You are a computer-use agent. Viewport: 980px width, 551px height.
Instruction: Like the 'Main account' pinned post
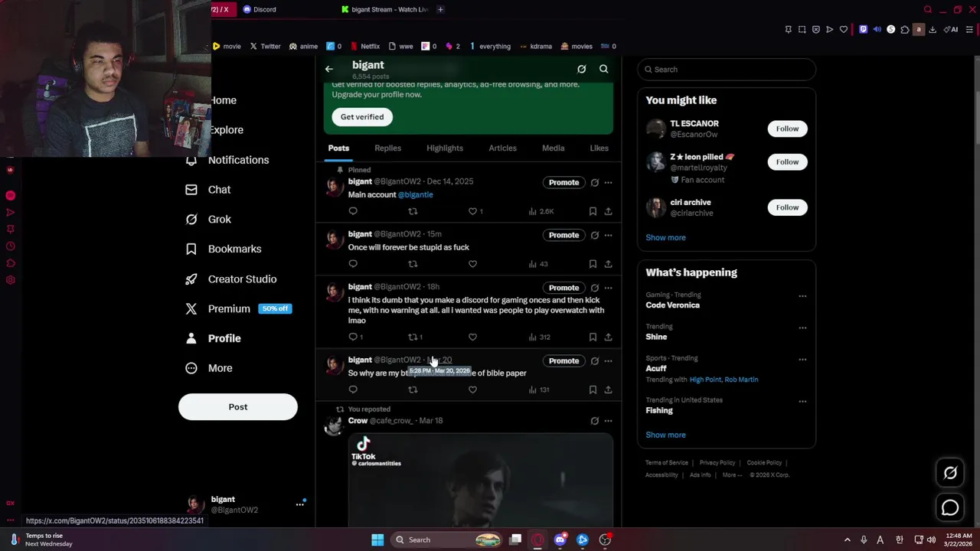pos(472,211)
